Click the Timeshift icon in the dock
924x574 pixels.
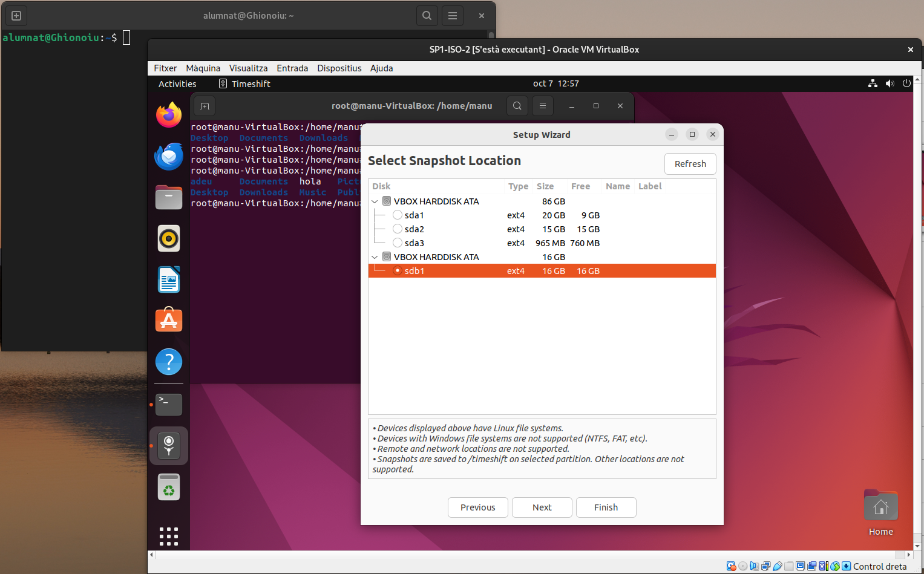pyautogui.click(x=169, y=446)
